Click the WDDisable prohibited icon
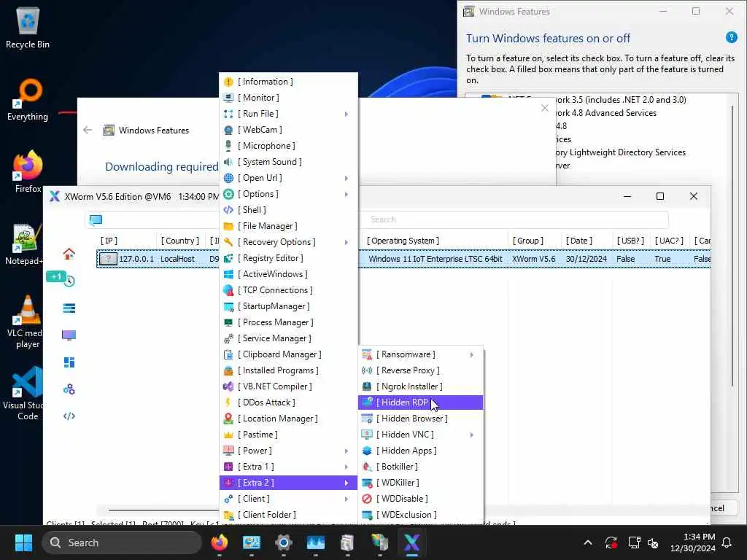Viewport: 747px width, 560px height. [x=367, y=499]
